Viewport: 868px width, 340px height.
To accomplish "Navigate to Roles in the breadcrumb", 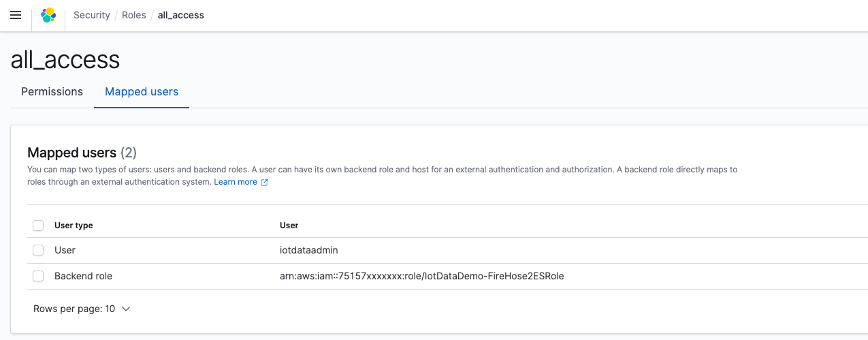I will click(x=134, y=15).
